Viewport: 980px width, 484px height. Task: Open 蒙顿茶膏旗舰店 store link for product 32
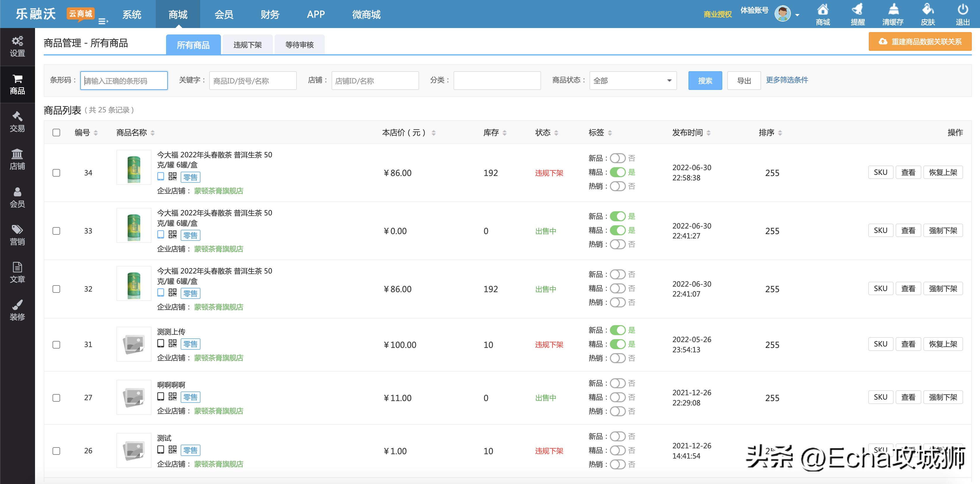pos(219,307)
